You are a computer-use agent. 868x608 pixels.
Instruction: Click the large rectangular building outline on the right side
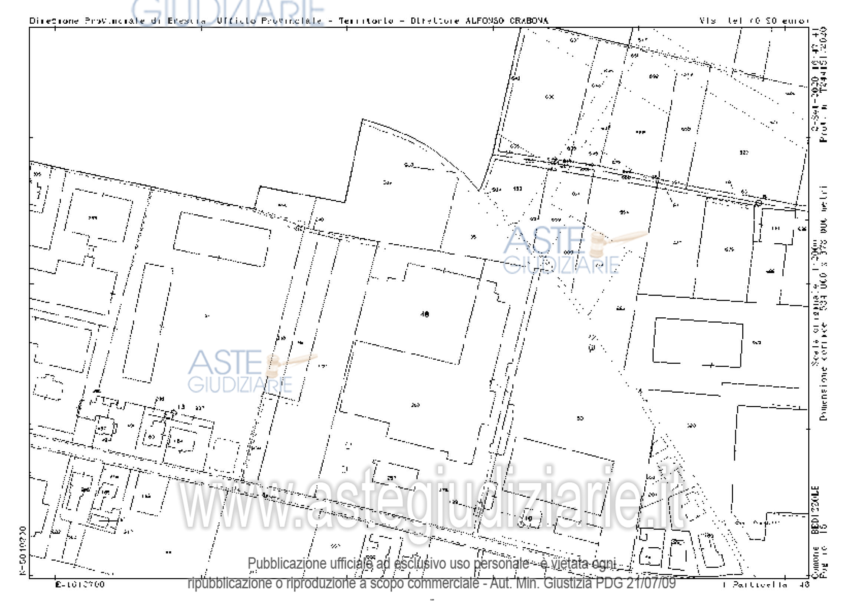(x=698, y=342)
